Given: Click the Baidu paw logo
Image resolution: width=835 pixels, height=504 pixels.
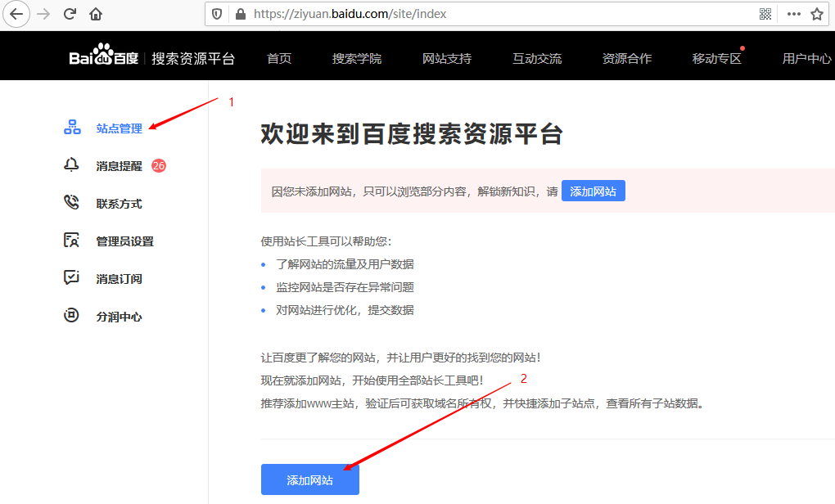Looking at the screenshot, I should point(104,54).
